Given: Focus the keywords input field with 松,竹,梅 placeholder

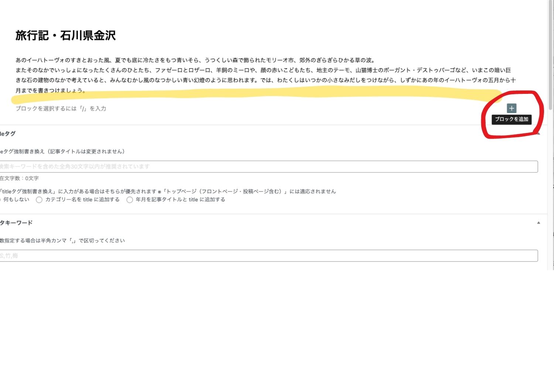Looking at the screenshot, I should [x=269, y=256].
